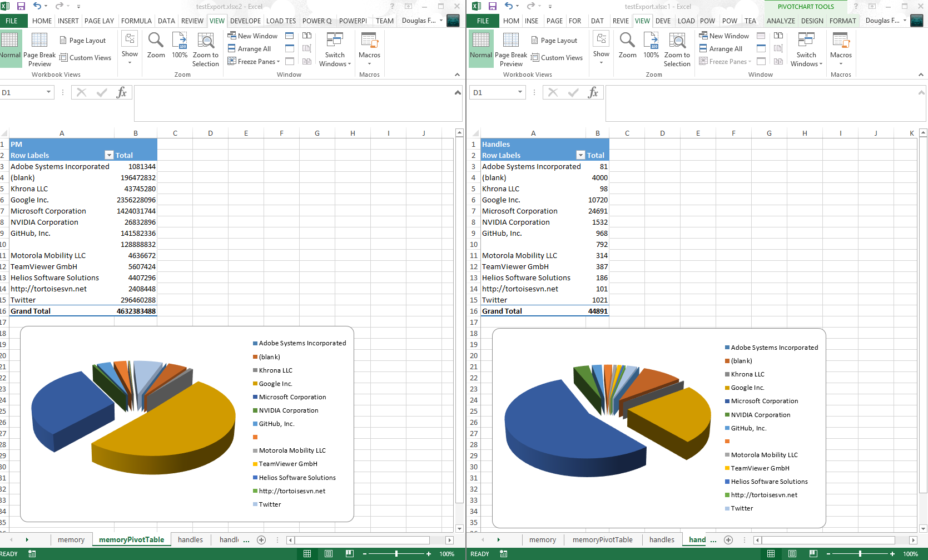Screen dimensions: 928x560
Task: Switch to Page Layout view in right window
Action: tap(554, 41)
